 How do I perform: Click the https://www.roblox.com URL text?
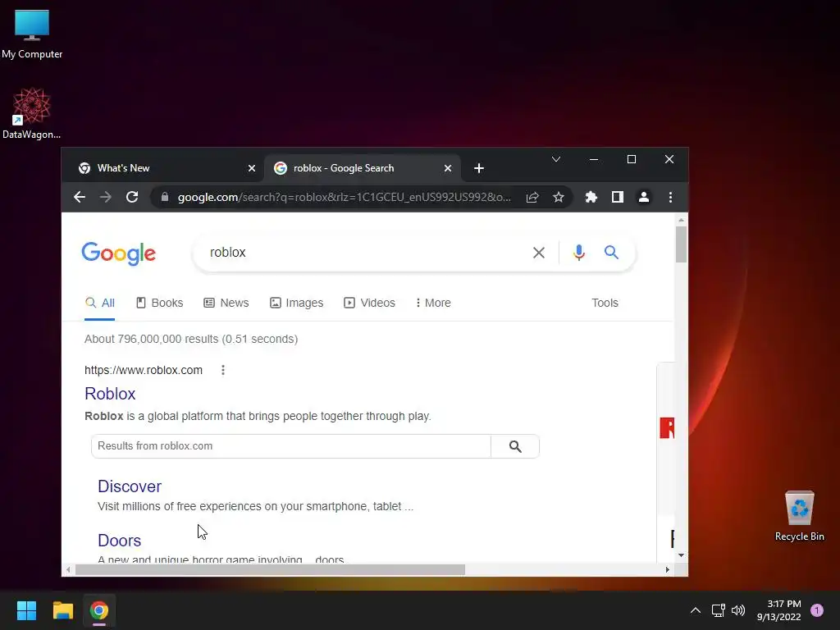pyautogui.click(x=144, y=370)
